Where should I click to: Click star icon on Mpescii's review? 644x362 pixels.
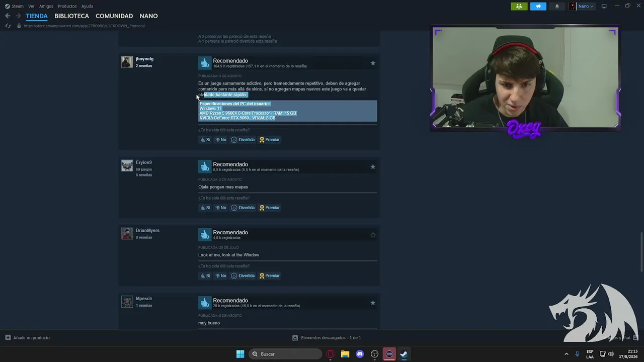click(373, 303)
